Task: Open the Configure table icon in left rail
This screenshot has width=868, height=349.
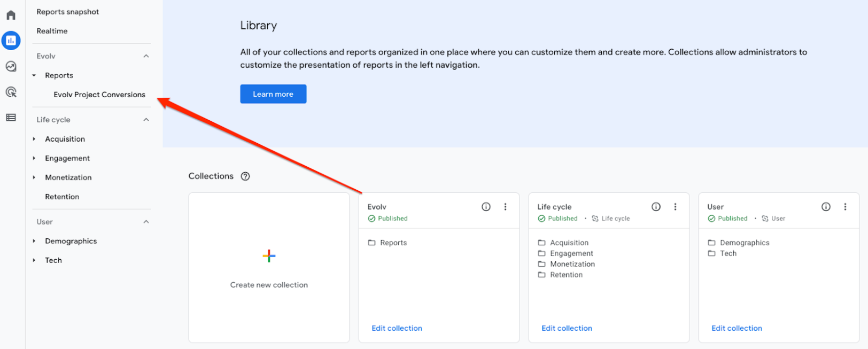Action: point(11,118)
